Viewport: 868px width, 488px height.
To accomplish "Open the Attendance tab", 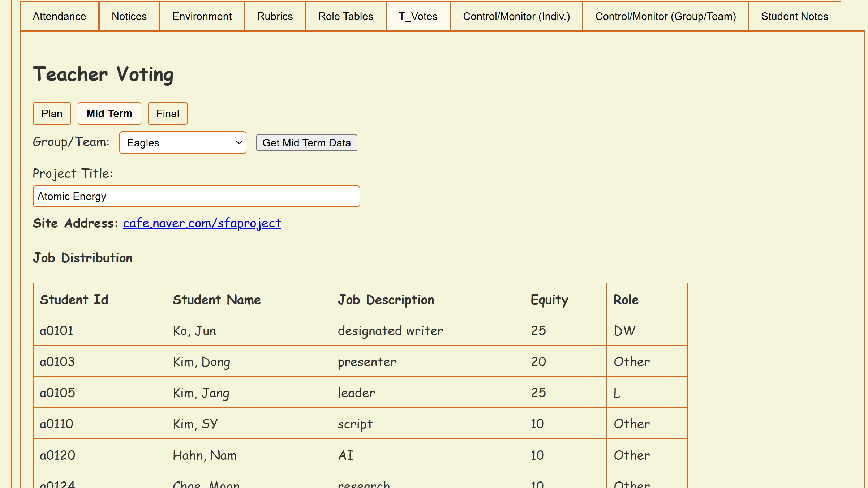I will (x=59, y=17).
